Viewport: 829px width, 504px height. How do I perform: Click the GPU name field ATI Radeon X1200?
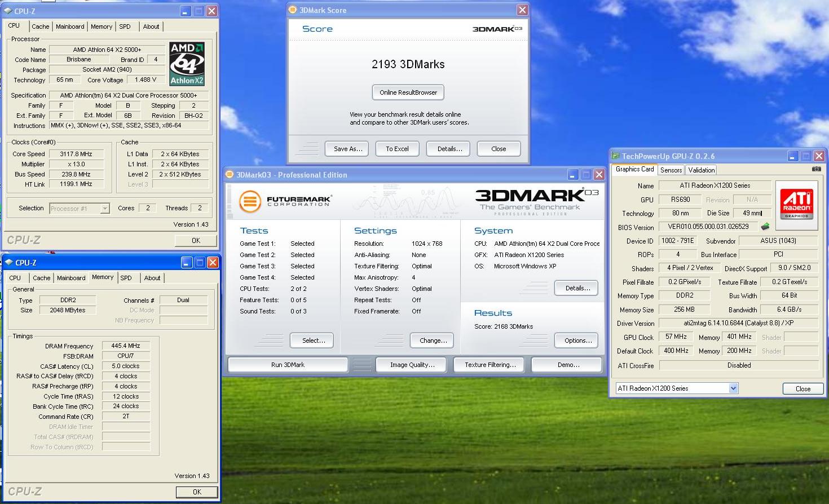[715, 185]
